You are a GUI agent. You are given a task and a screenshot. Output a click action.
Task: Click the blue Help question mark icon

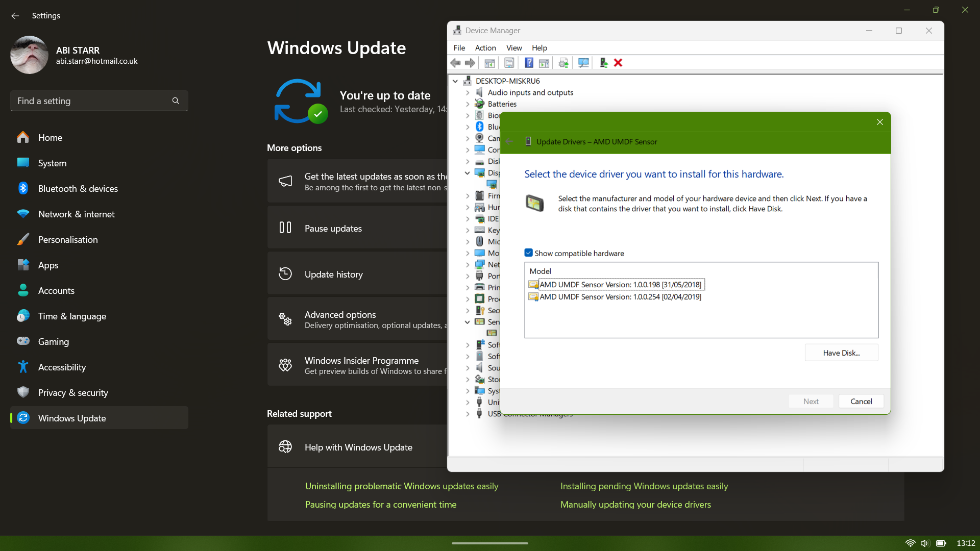click(529, 63)
